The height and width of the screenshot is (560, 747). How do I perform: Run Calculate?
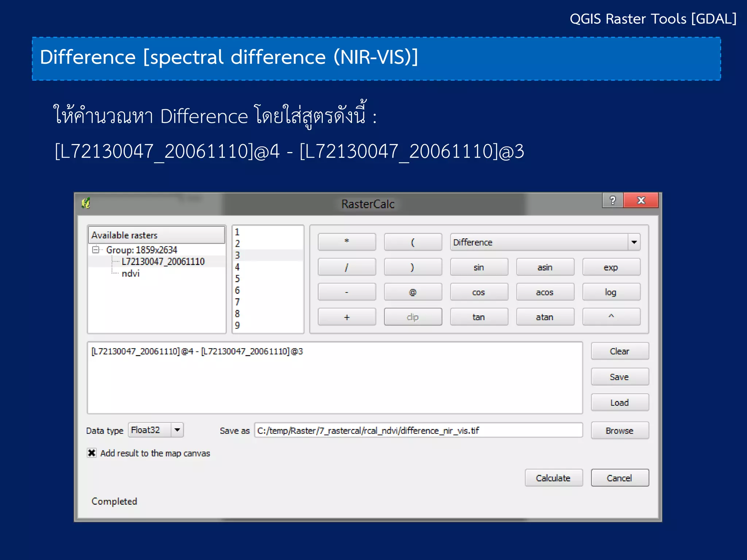click(554, 478)
